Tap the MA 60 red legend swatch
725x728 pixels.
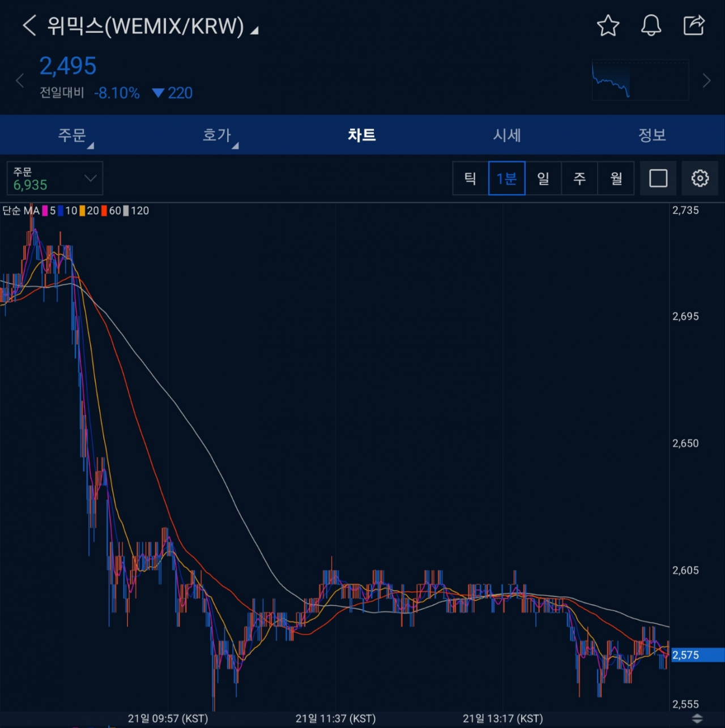104,211
